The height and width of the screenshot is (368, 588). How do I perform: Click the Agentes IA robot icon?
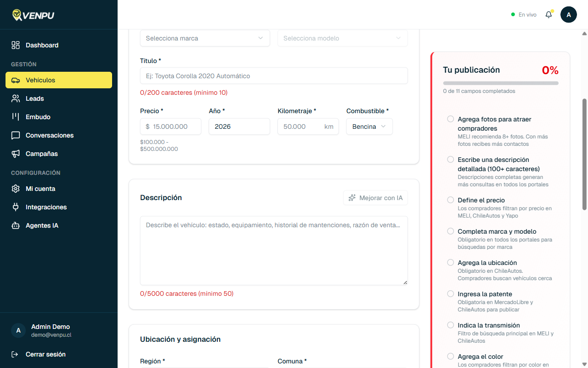tap(16, 225)
